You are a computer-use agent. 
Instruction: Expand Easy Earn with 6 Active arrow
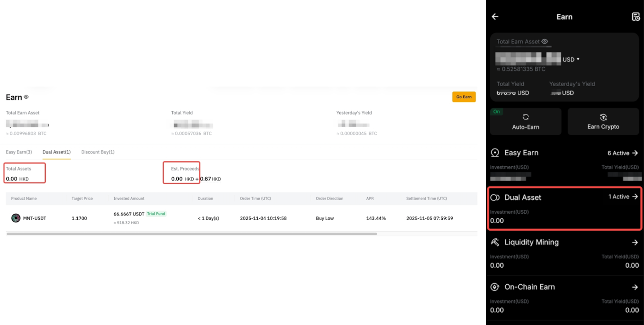click(635, 153)
